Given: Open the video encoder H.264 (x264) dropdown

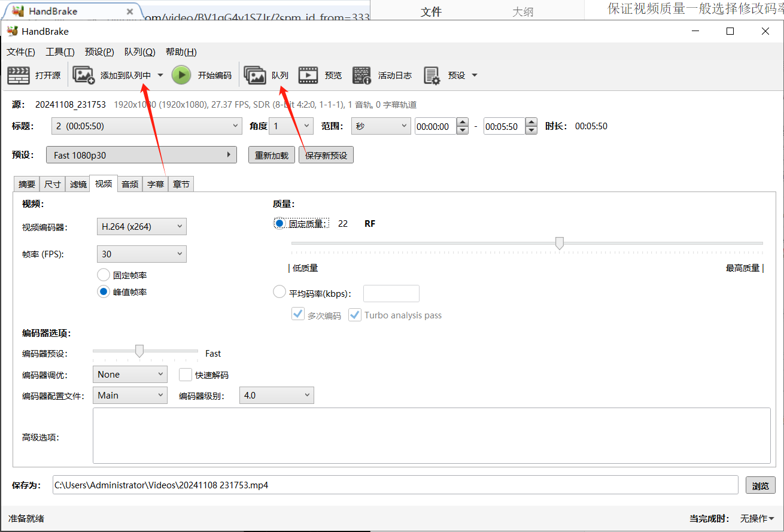Looking at the screenshot, I should [142, 227].
